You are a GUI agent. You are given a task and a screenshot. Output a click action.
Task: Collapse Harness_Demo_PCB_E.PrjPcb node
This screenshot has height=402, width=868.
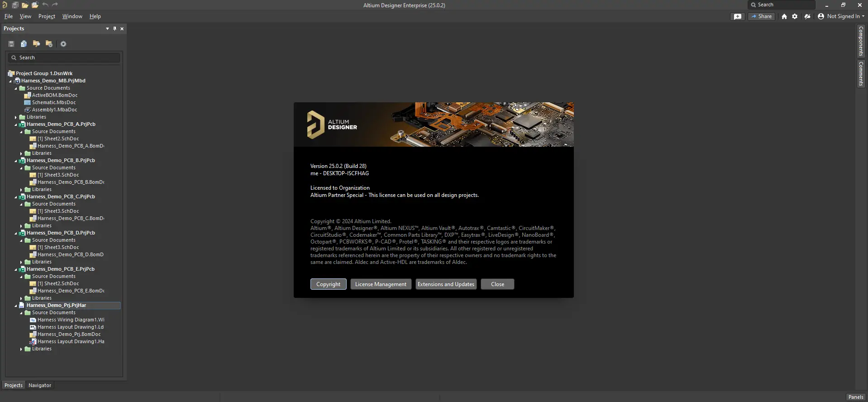(16, 269)
